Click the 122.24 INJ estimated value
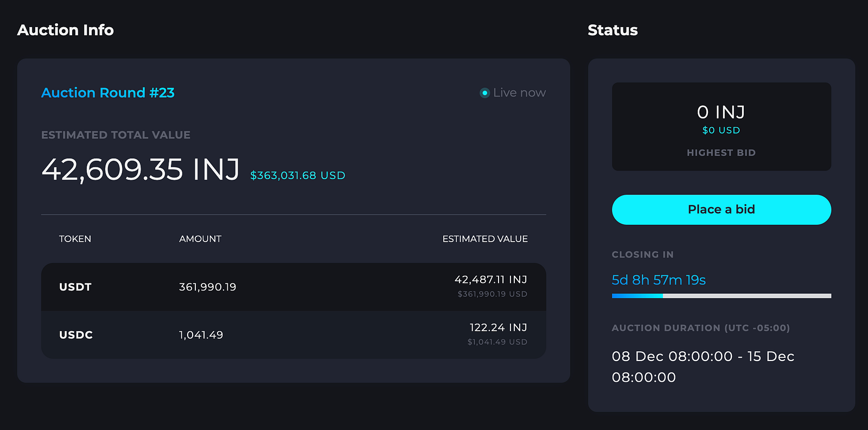The height and width of the screenshot is (430, 868). (498, 327)
